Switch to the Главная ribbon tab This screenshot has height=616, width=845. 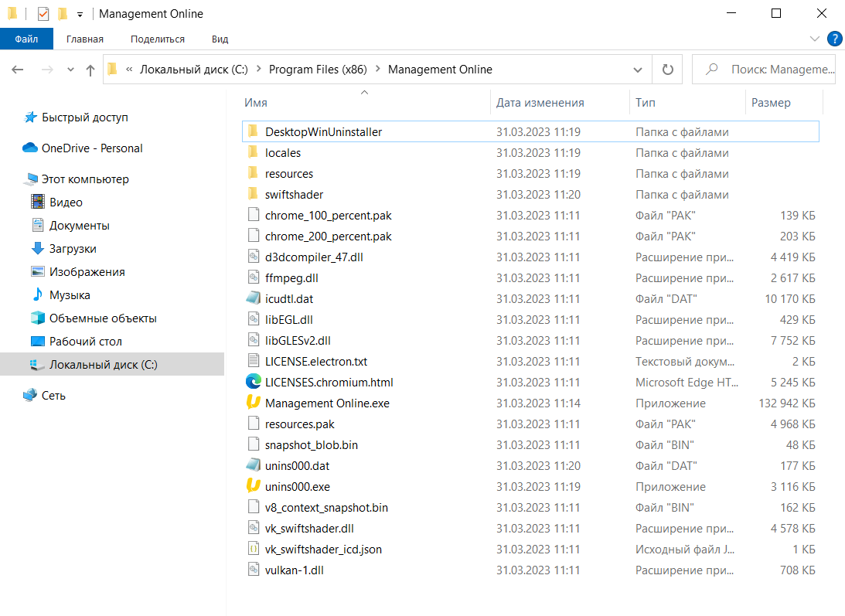pyautogui.click(x=85, y=39)
